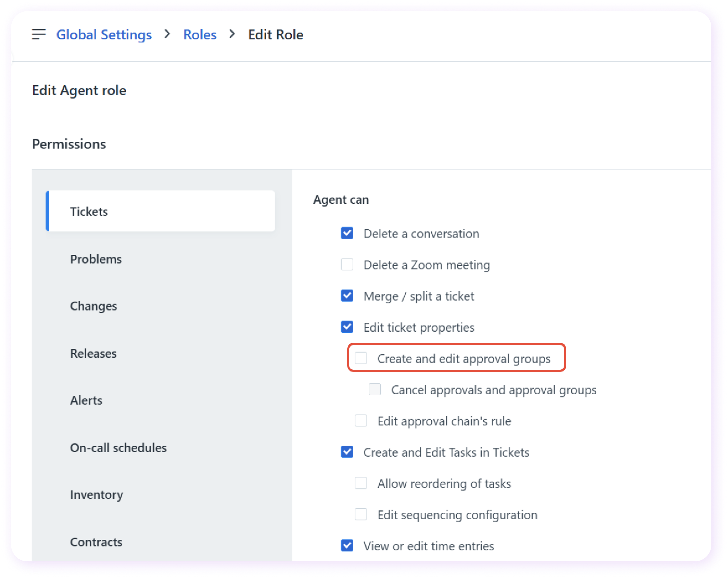Screen dimensions: 728x578
Task: Select the Alerts permissions tab
Action: pos(86,400)
